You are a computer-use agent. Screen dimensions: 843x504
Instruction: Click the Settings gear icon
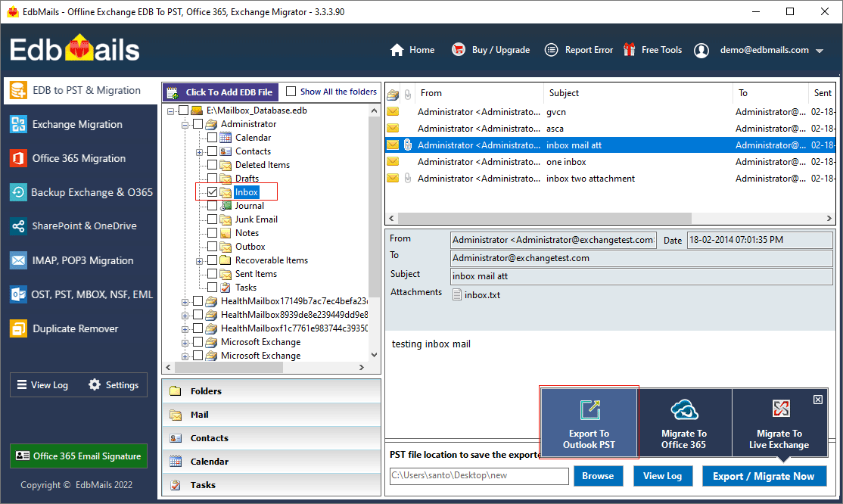(95, 384)
